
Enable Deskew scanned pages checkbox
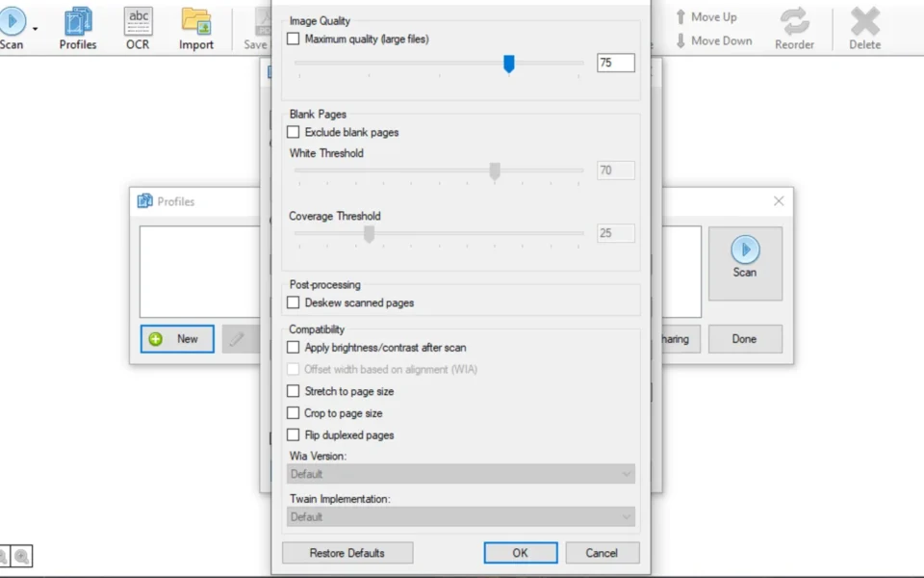293,302
